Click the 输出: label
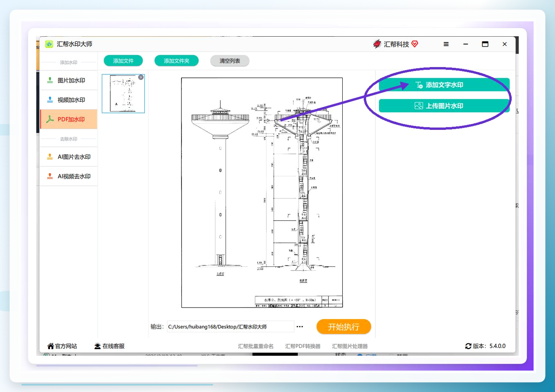 click(157, 327)
